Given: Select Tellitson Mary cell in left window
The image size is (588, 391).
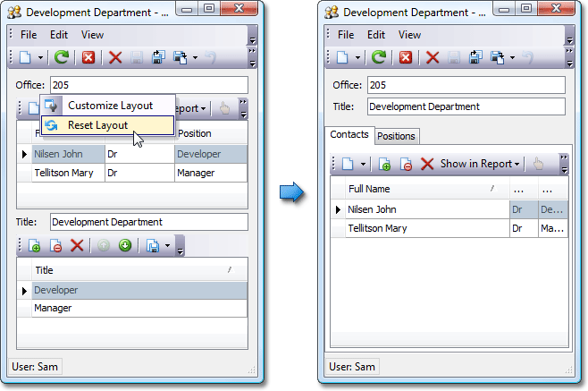Looking at the screenshot, I should pos(68,173).
